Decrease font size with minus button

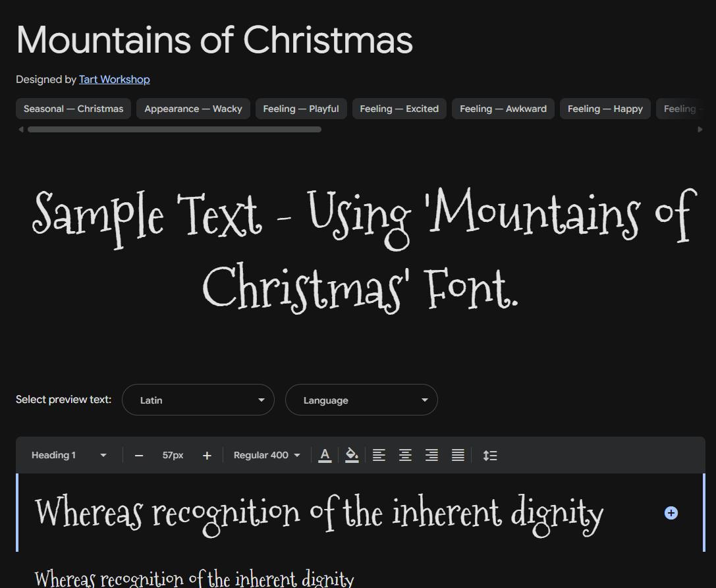139,456
